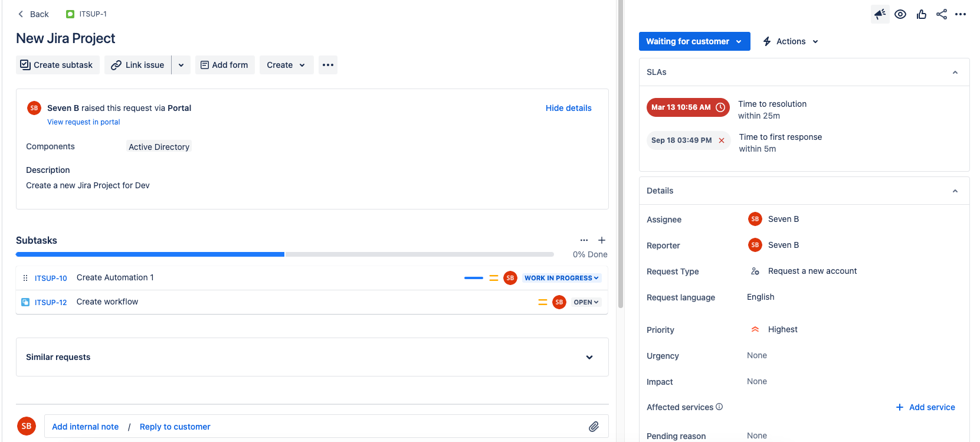Image resolution: width=980 pixels, height=442 pixels.
Task: Click the feedback megaphone icon
Action: click(880, 14)
